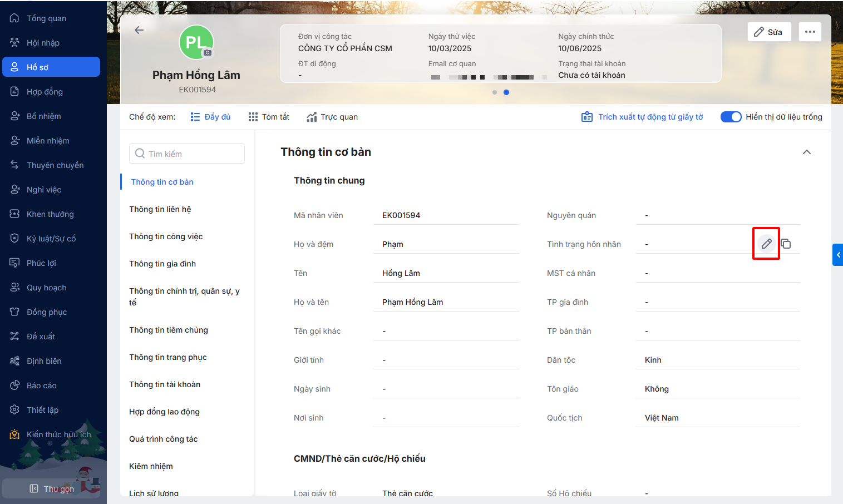843x504 pixels.
Task: Switch view mode to Tóm tắt
Action: pos(269,117)
